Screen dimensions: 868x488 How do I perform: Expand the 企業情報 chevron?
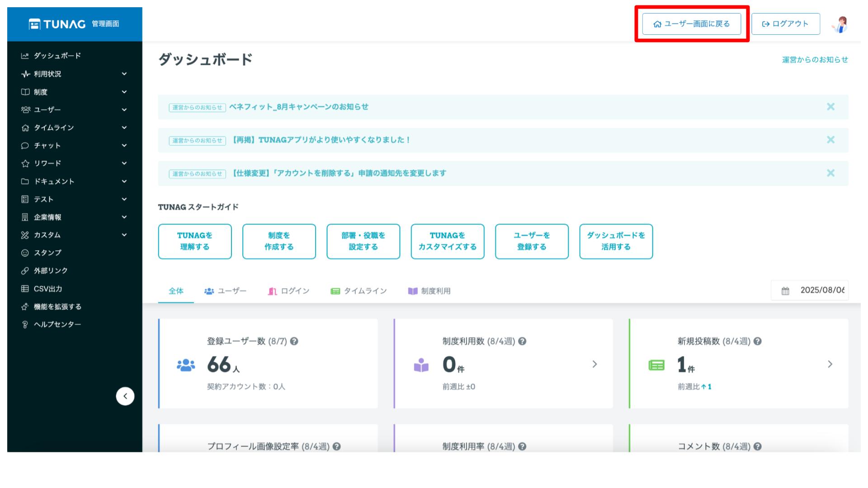point(124,217)
